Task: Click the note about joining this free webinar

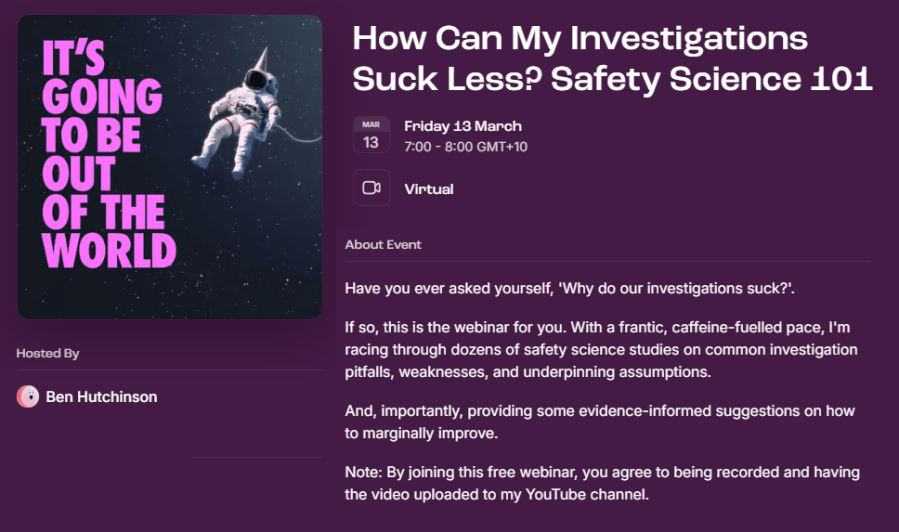Action: tap(602, 482)
